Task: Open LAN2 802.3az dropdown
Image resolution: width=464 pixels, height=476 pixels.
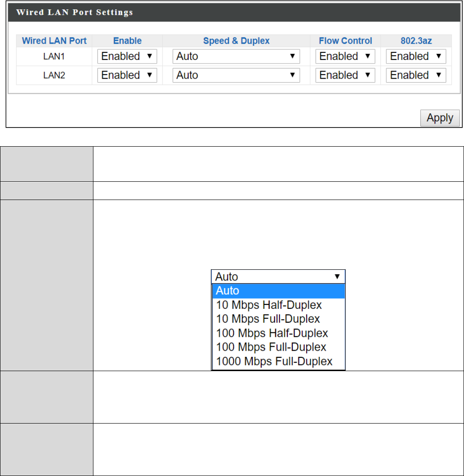Action: pyautogui.click(x=416, y=75)
